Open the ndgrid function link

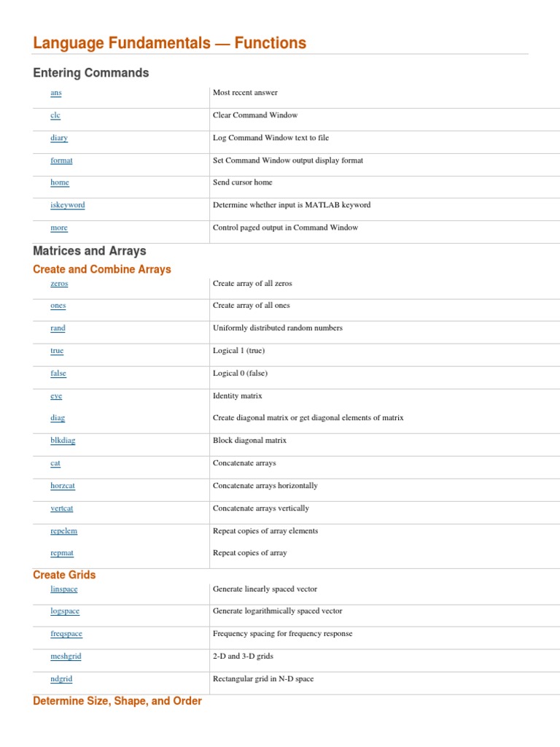click(x=61, y=680)
